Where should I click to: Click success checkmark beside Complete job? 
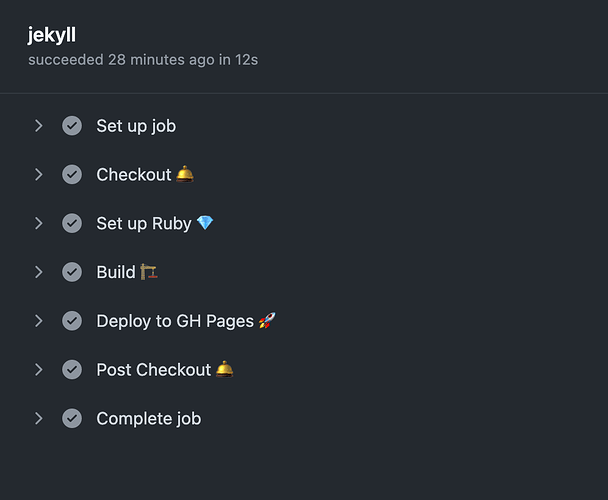click(72, 418)
